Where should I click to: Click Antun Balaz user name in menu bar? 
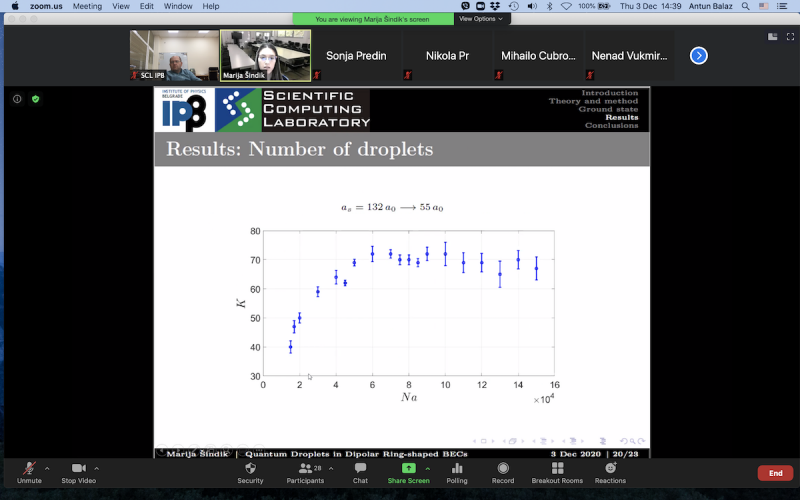[711, 6]
